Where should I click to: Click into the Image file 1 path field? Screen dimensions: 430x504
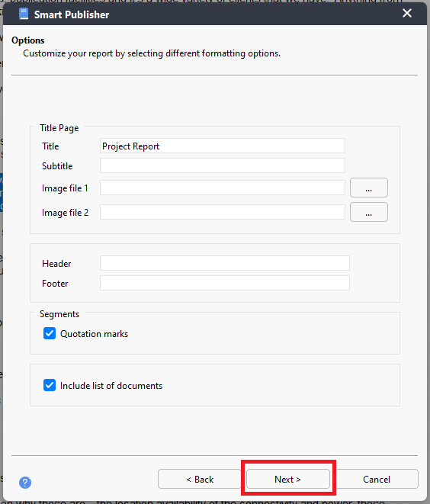point(223,188)
